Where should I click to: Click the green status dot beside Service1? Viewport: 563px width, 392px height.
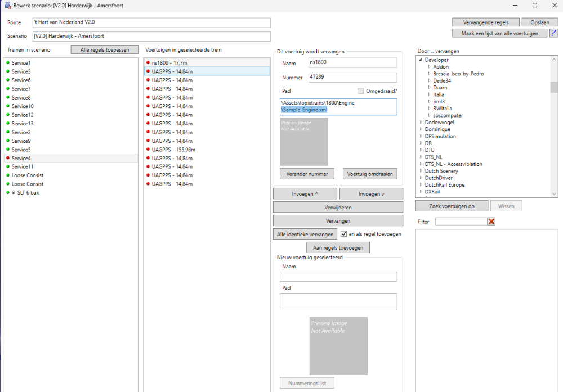[8, 63]
